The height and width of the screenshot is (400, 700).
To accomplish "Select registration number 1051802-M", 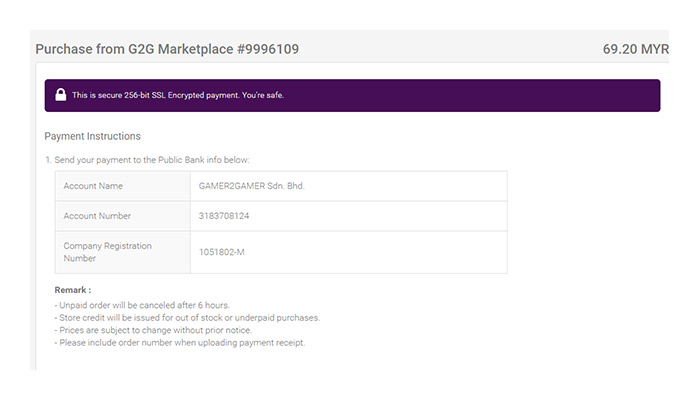I will [221, 252].
